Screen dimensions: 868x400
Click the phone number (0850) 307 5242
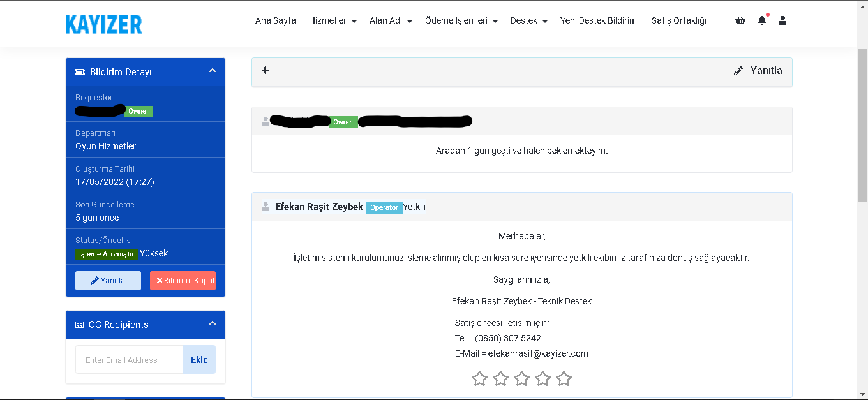pyautogui.click(x=508, y=338)
